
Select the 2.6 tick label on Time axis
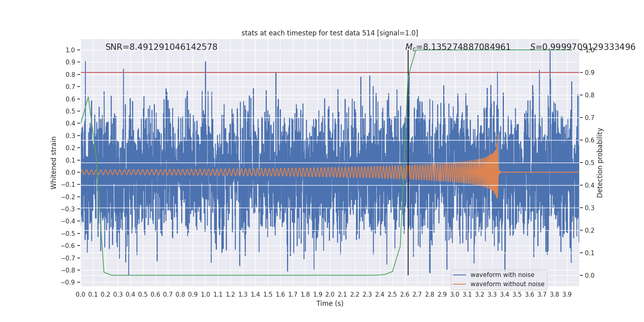coord(405,295)
